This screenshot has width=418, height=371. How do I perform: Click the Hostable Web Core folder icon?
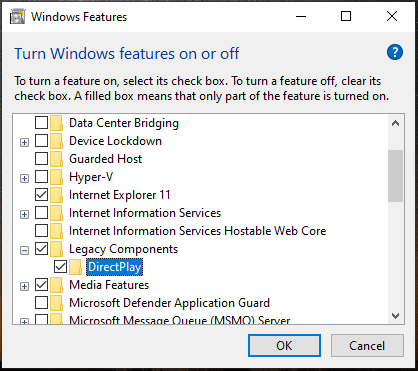(57, 231)
